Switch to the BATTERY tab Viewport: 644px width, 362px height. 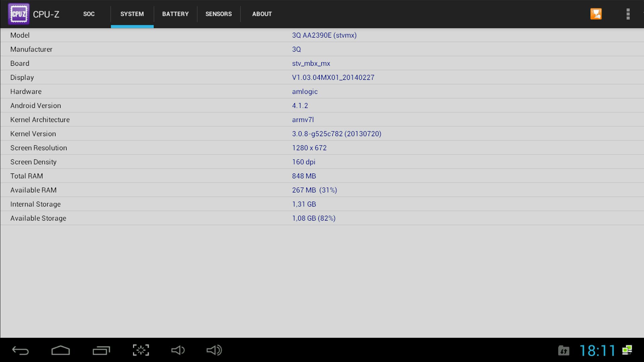(175, 14)
